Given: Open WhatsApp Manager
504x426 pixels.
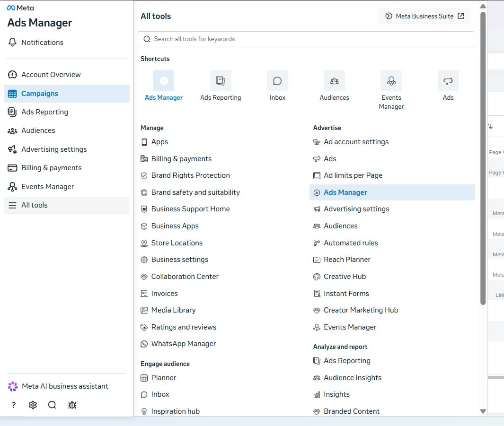Looking at the screenshot, I should pos(178,344).
